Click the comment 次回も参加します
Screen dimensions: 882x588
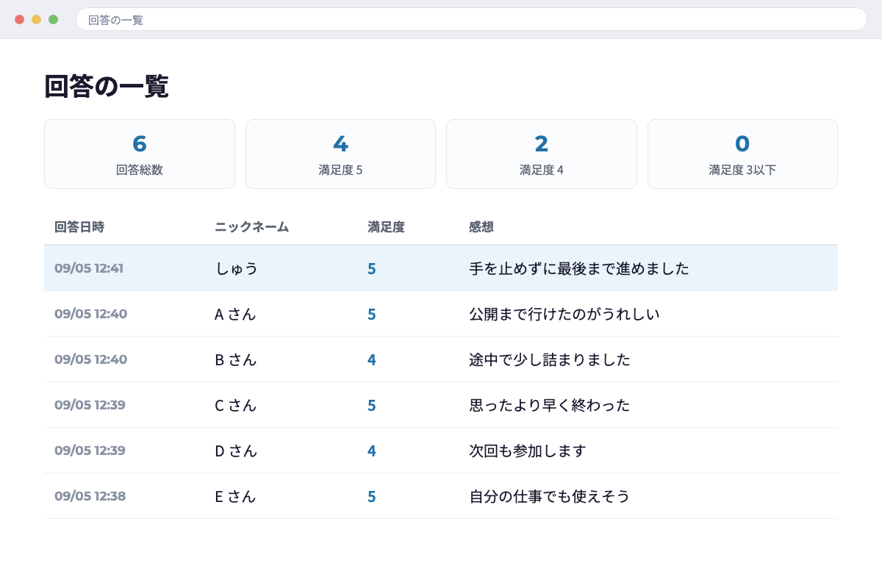(528, 451)
